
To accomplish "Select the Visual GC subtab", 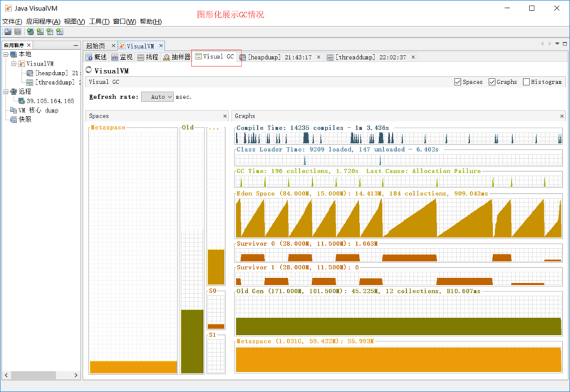I will point(214,57).
